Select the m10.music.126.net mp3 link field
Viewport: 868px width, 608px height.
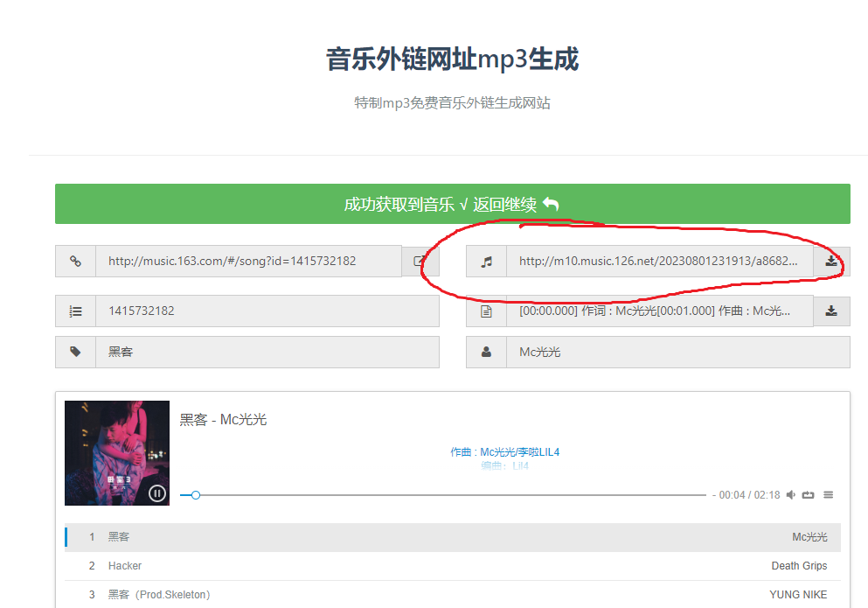[x=659, y=261]
